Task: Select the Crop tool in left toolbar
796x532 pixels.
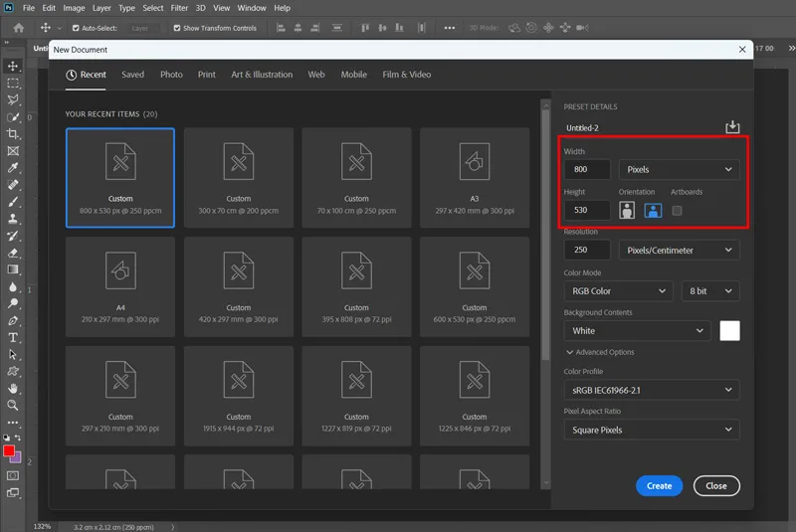Action: tap(13, 134)
